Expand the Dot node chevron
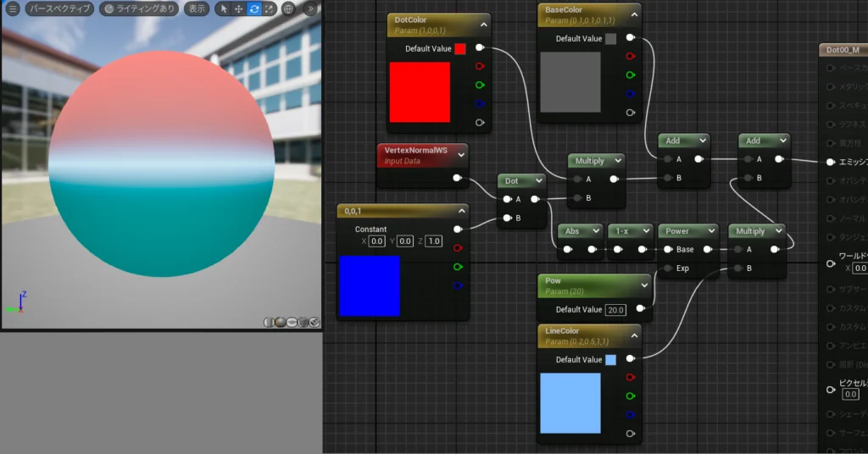Viewport: 868px width, 454px height. tap(538, 180)
